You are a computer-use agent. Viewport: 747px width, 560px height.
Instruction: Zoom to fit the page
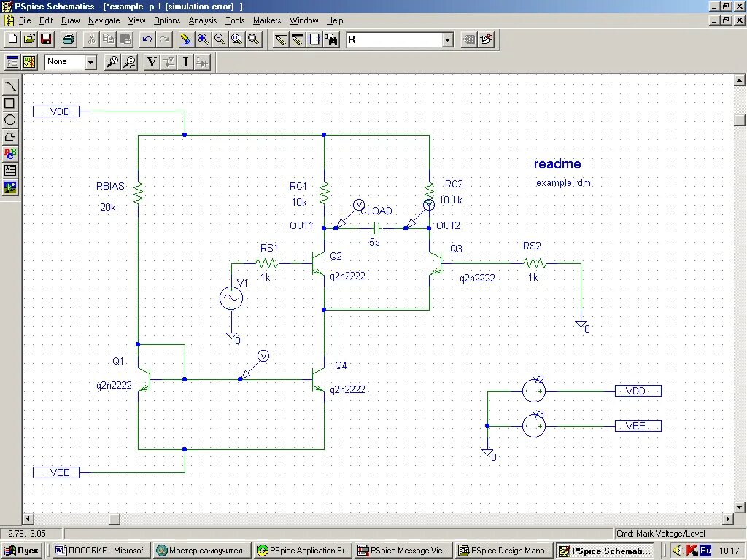coord(253,39)
